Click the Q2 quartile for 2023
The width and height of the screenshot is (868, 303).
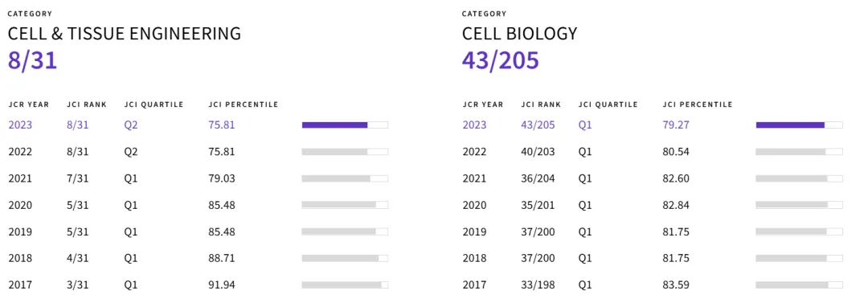coord(131,125)
